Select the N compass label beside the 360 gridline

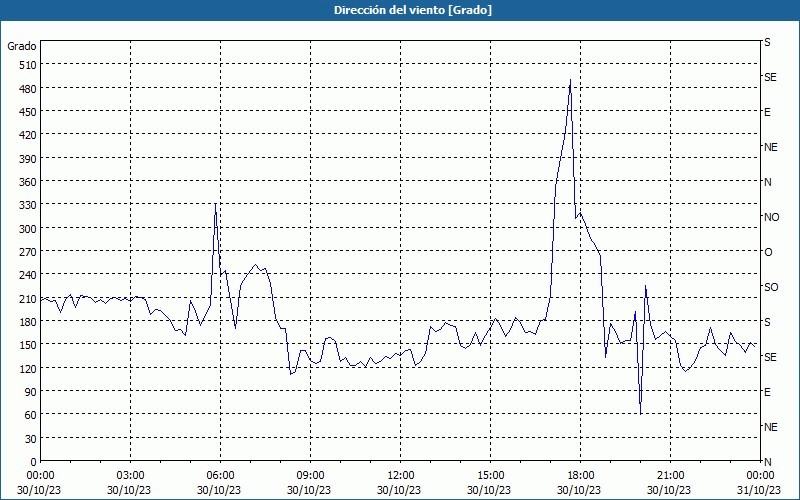(x=767, y=182)
